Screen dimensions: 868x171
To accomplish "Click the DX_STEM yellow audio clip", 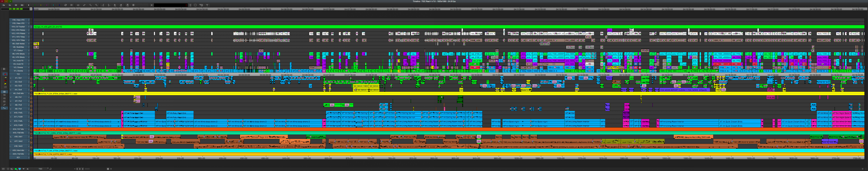I will [x=448, y=93].
